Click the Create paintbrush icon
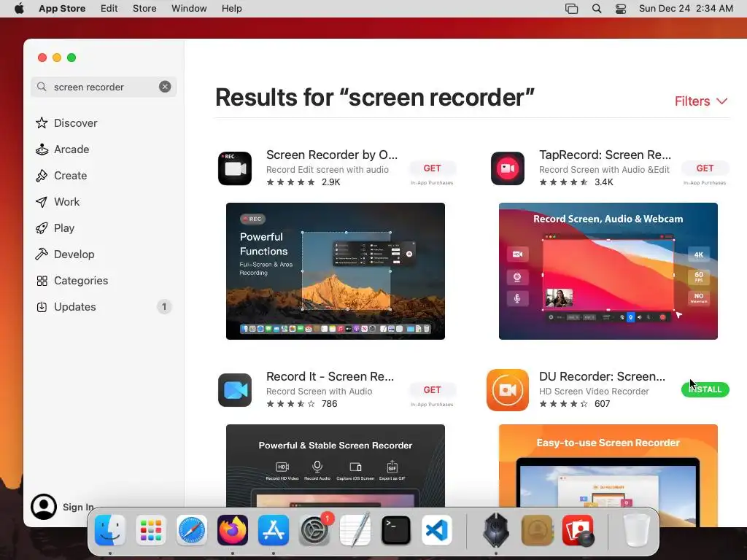 (42, 175)
